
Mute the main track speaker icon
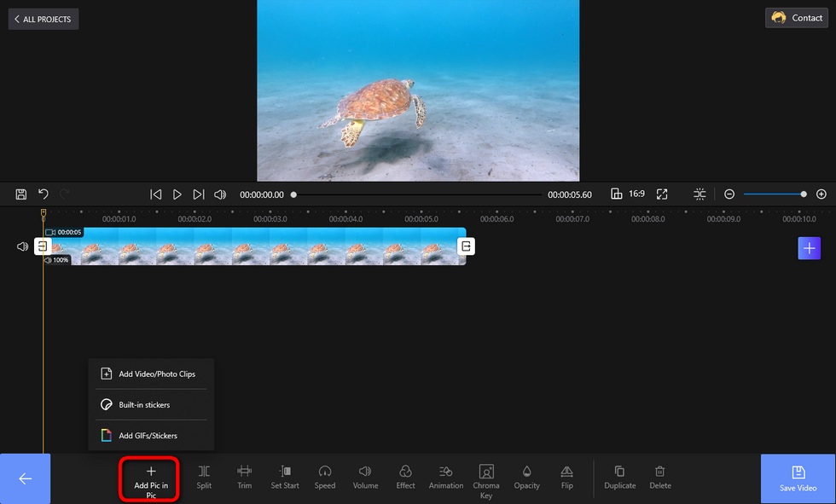pyautogui.click(x=22, y=246)
